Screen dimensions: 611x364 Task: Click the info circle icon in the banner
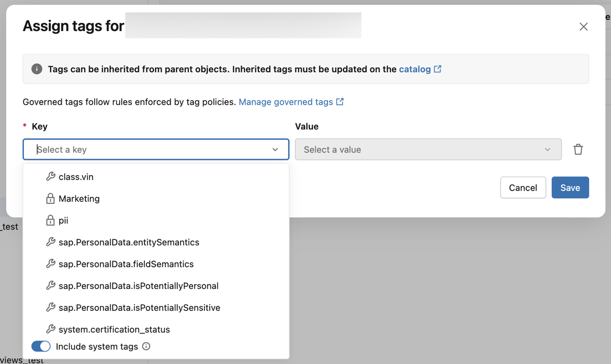(x=37, y=69)
